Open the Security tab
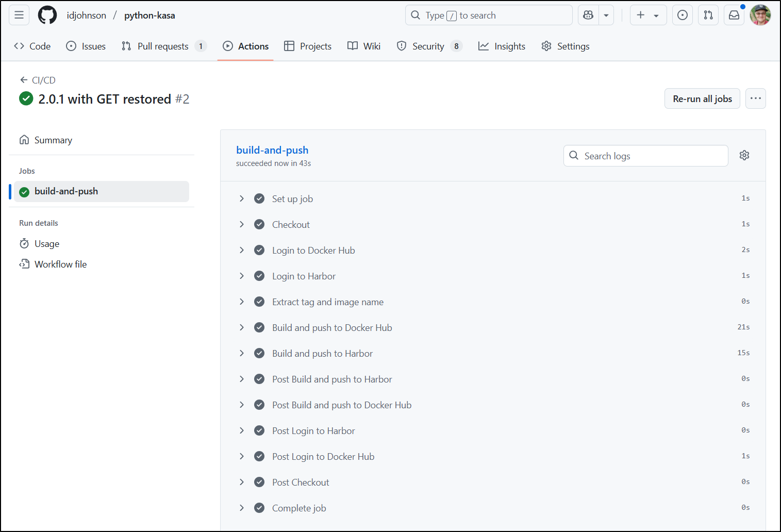This screenshot has width=781, height=532. tap(429, 46)
